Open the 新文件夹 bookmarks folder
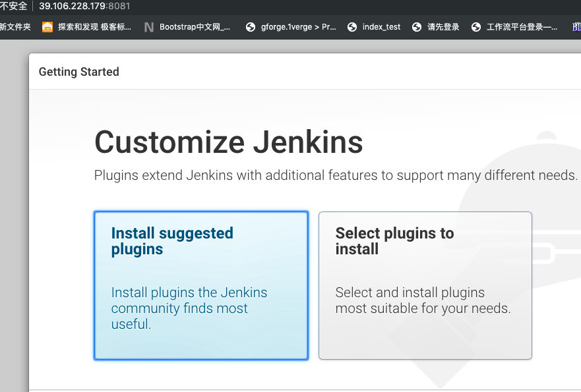The image size is (581, 392). click(15, 27)
